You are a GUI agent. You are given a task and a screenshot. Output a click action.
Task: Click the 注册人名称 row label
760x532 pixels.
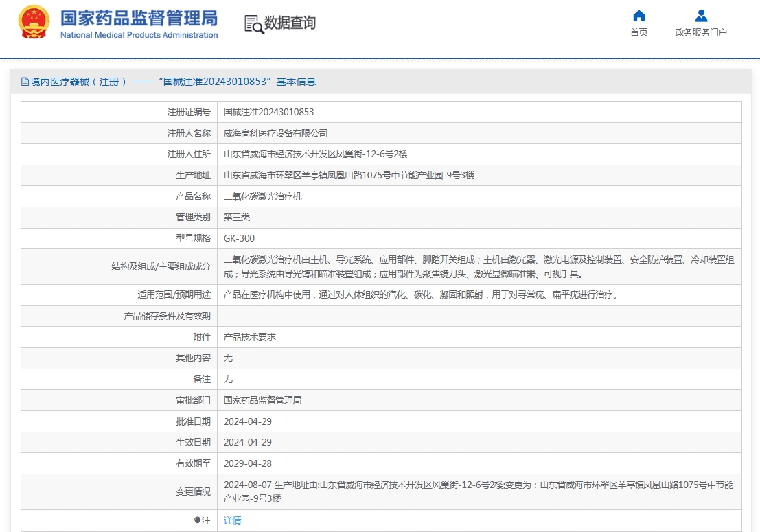(189, 133)
